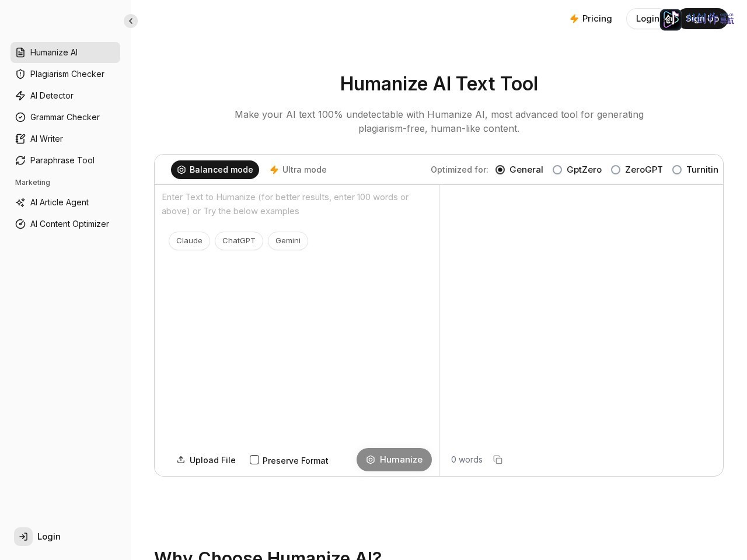Open AI Content Optimizer under Marketing
This screenshot has height=560, width=747.
pyautogui.click(x=65, y=224)
